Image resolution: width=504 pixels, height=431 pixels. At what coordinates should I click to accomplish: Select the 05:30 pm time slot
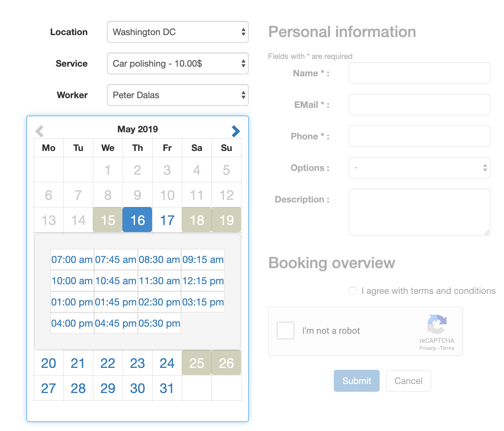(159, 323)
